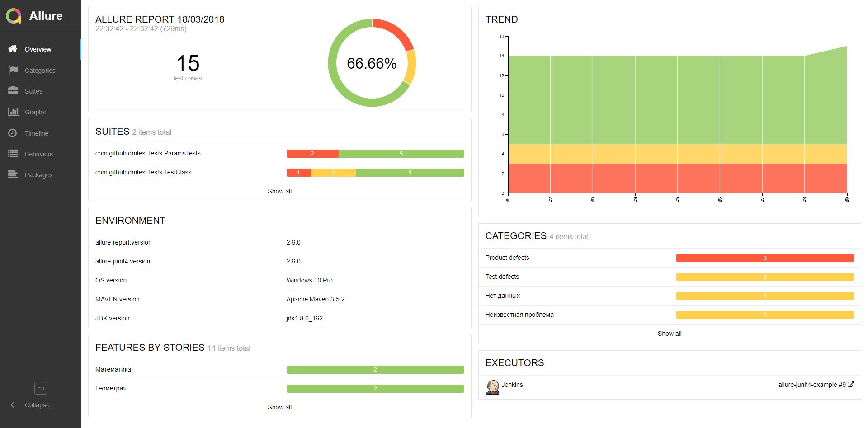Click the TREND widget heading
868x428 pixels.
pos(501,19)
